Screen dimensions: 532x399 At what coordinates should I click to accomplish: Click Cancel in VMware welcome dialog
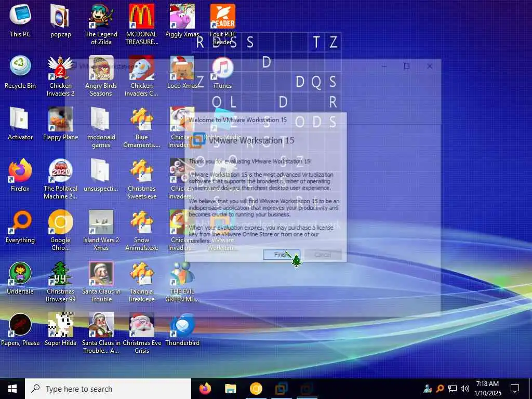click(x=323, y=255)
